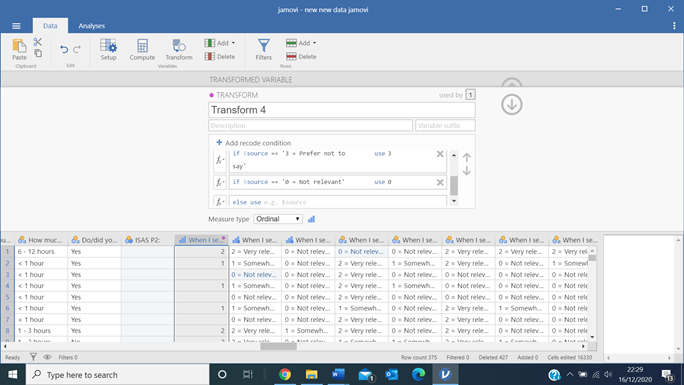This screenshot has width=684, height=385.
Task: Delete row from Rows group
Action: tap(301, 57)
